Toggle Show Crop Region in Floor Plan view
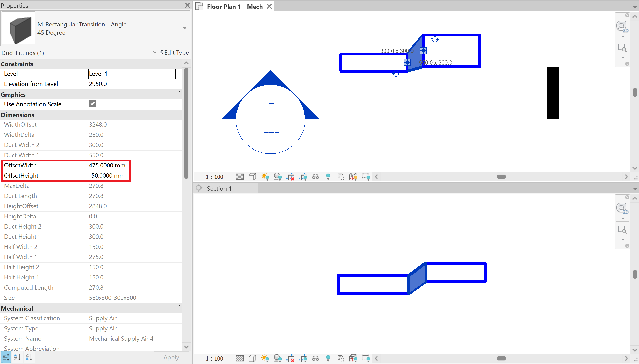This screenshot has height=364, width=639. tap(303, 177)
